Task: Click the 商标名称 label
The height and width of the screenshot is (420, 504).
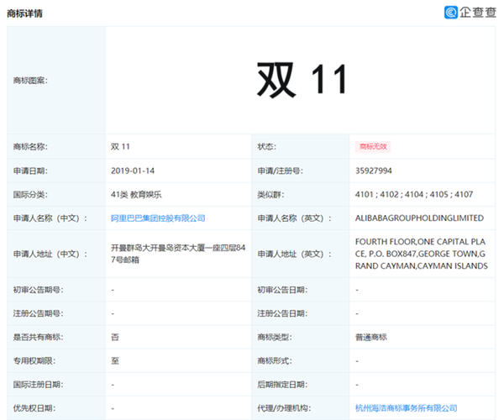Action: [x=30, y=147]
